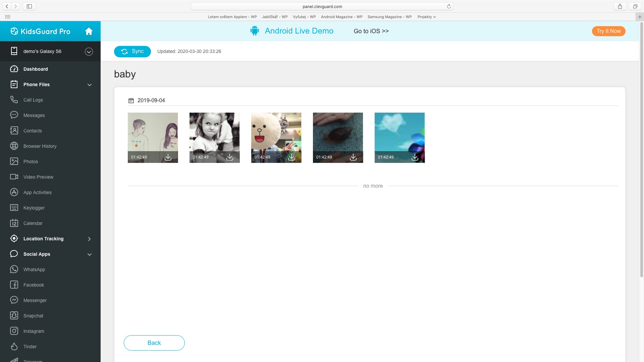Collapse the Phone Files section
Image resolution: width=644 pixels, height=362 pixels.
90,85
